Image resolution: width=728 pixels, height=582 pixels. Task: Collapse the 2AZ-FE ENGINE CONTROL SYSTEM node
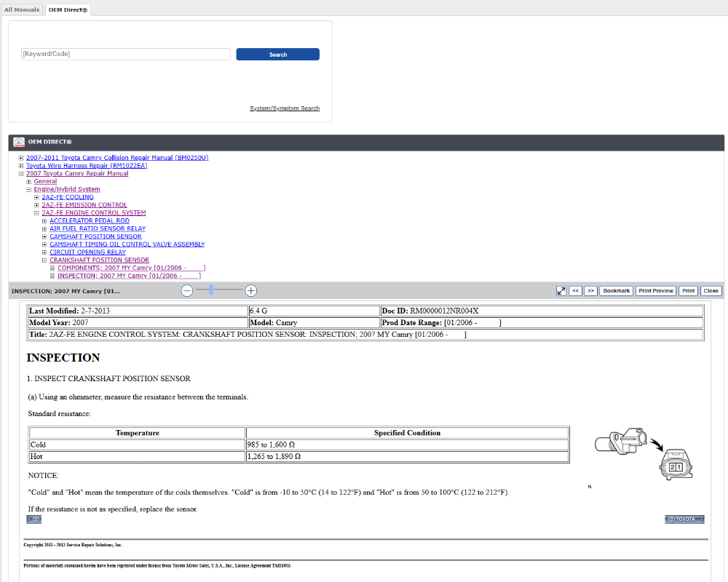tap(36, 213)
